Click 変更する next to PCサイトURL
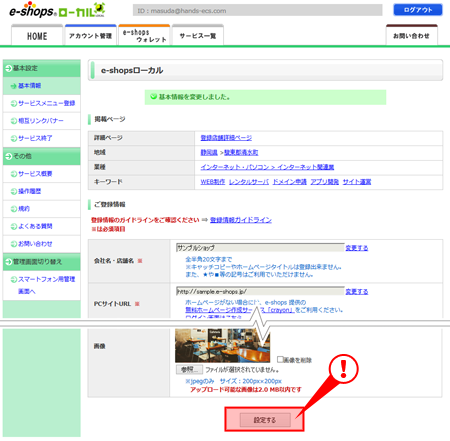This screenshot has width=450, height=441. 357,292
